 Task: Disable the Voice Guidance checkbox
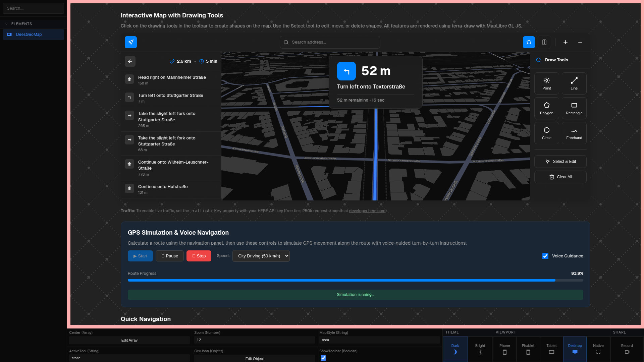coord(545,256)
